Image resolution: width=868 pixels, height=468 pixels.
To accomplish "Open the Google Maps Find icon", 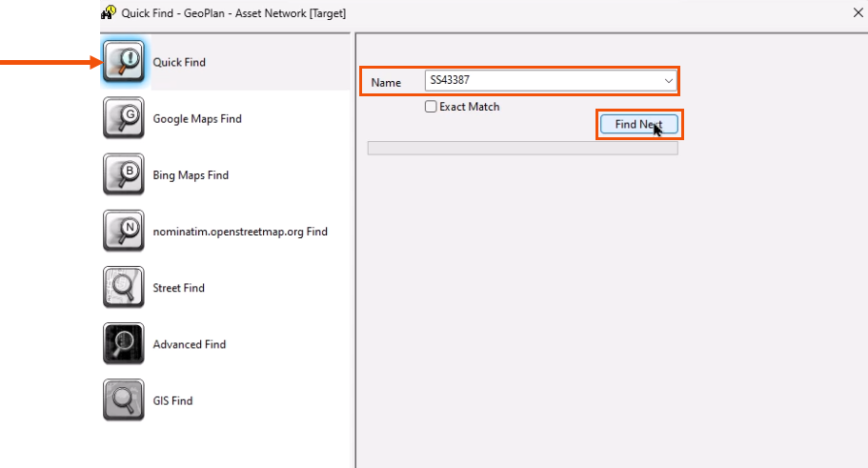I will [124, 118].
